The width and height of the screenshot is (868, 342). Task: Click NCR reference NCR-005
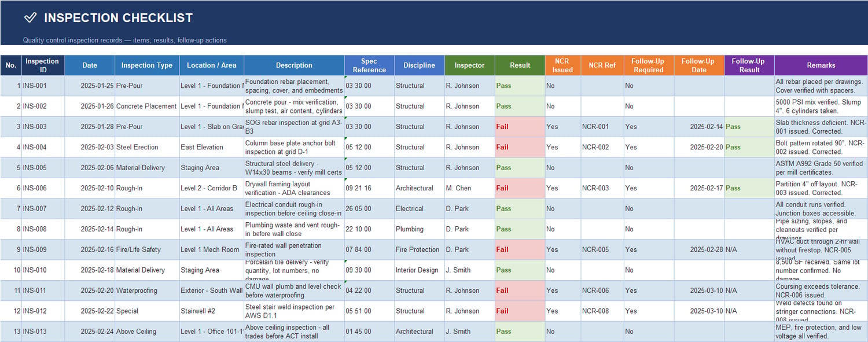pos(602,249)
